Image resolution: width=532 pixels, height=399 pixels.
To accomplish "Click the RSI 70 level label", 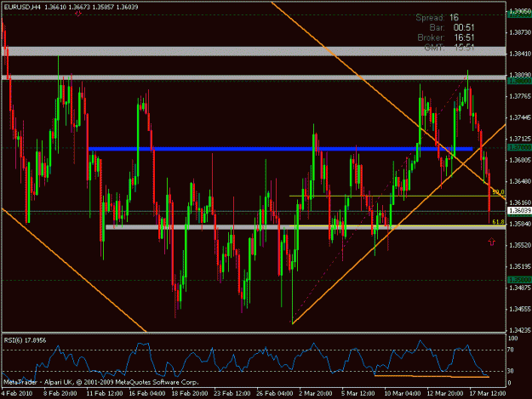I will pos(510,350).
